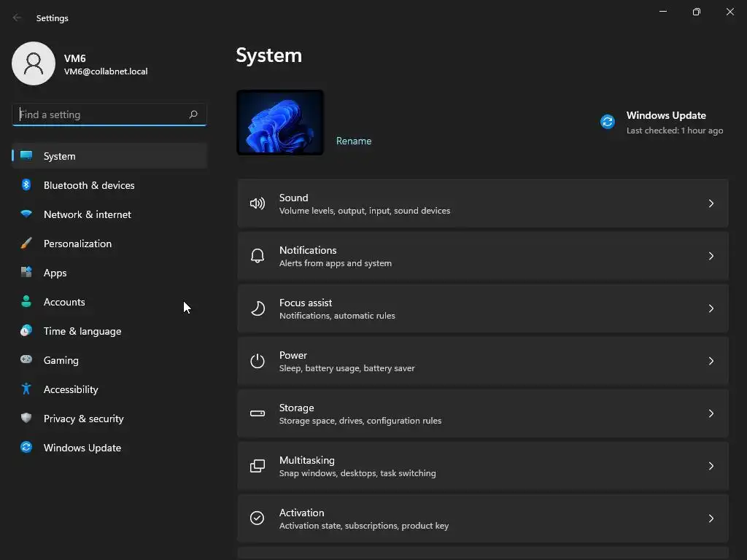Click the Network & internet Wi-Fi icon
The width and height of the screenshot is (747, 560).
[26, 214]
